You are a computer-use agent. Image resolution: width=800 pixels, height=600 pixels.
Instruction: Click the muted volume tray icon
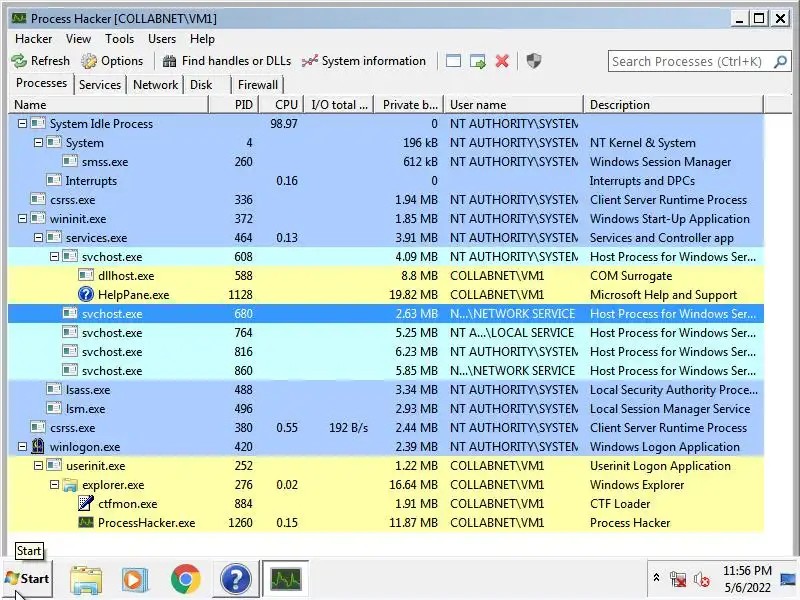coord(702,580)
